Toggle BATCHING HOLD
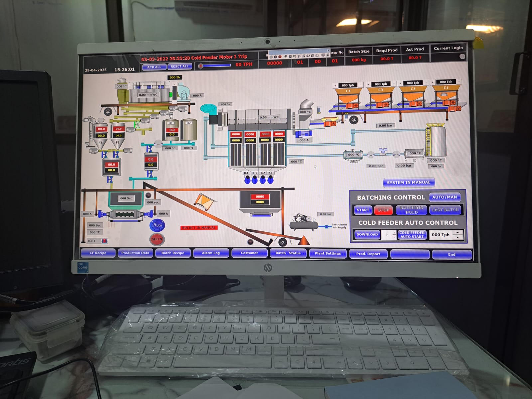Image resolution: width=532 pixels, height=399 pixels. 411,210
